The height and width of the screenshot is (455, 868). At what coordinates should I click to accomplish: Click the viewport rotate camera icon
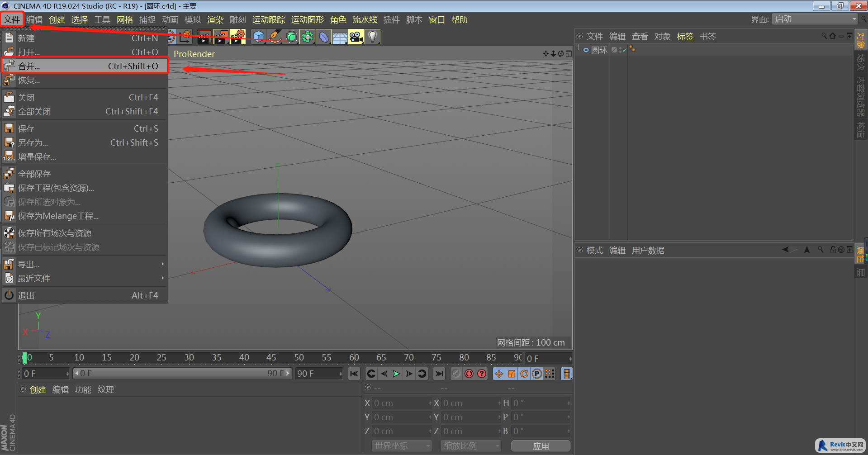pos(561,54)
